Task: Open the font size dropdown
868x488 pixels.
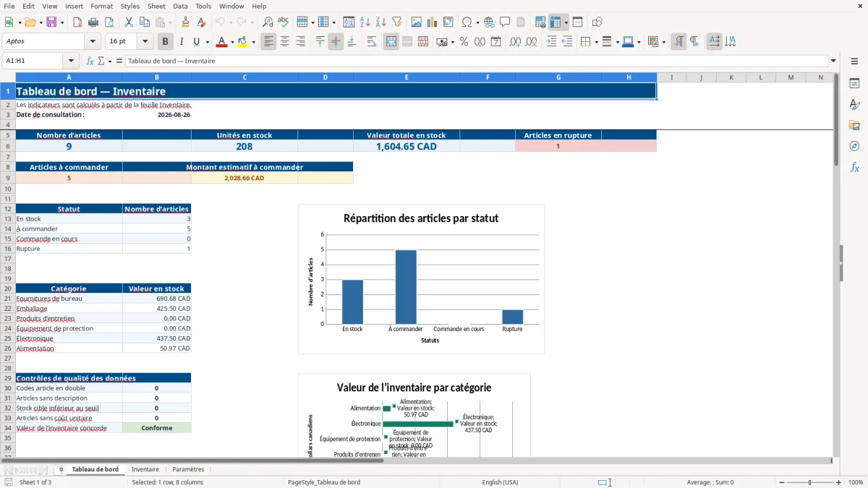Action: 145,42
